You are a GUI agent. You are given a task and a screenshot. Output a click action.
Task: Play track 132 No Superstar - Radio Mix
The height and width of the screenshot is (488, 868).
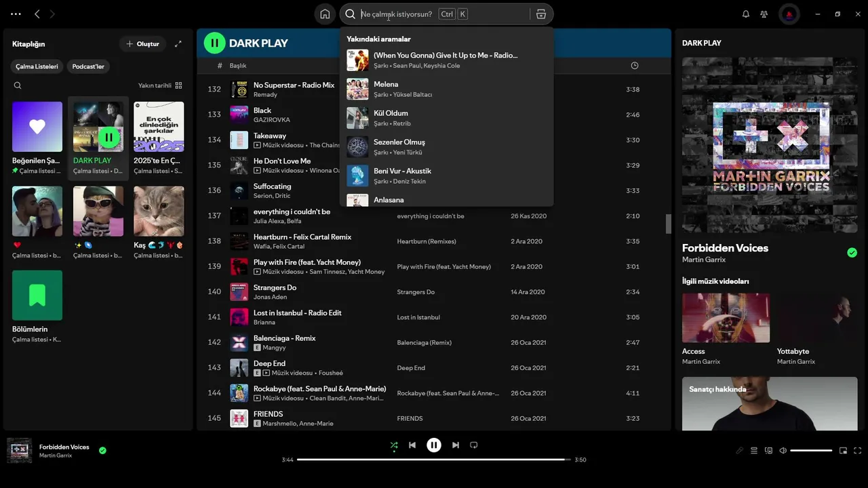pyautogui.click(x=434, y=89)
